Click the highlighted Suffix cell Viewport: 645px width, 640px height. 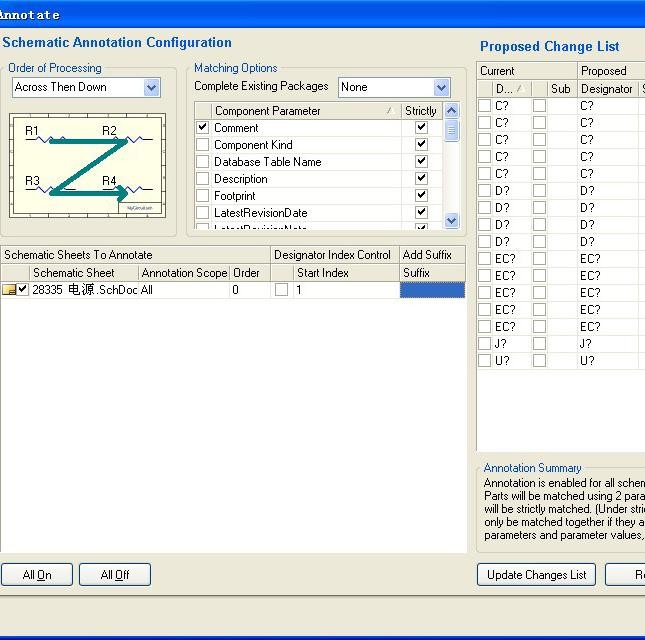(432, 290)
